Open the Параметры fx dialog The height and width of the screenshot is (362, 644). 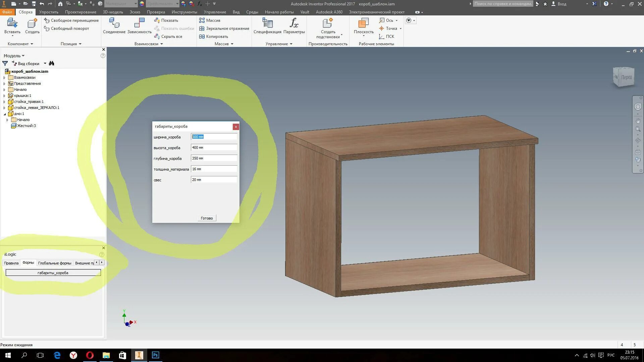point(294,23)
